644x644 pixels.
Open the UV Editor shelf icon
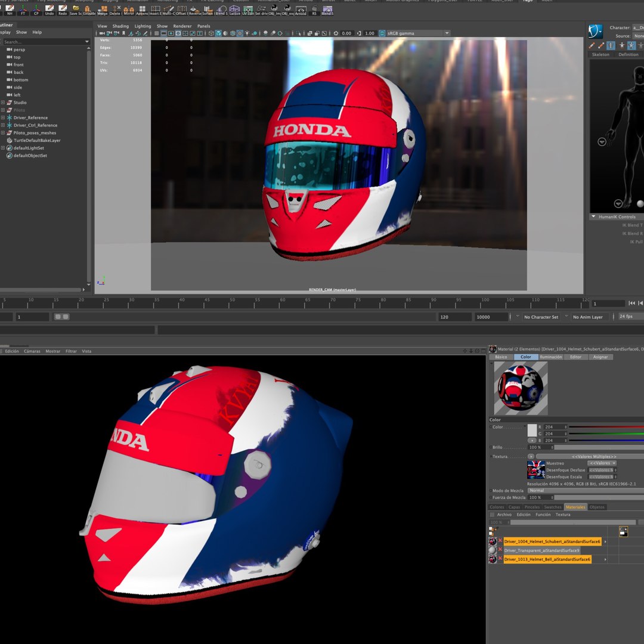tap(247, 10)
